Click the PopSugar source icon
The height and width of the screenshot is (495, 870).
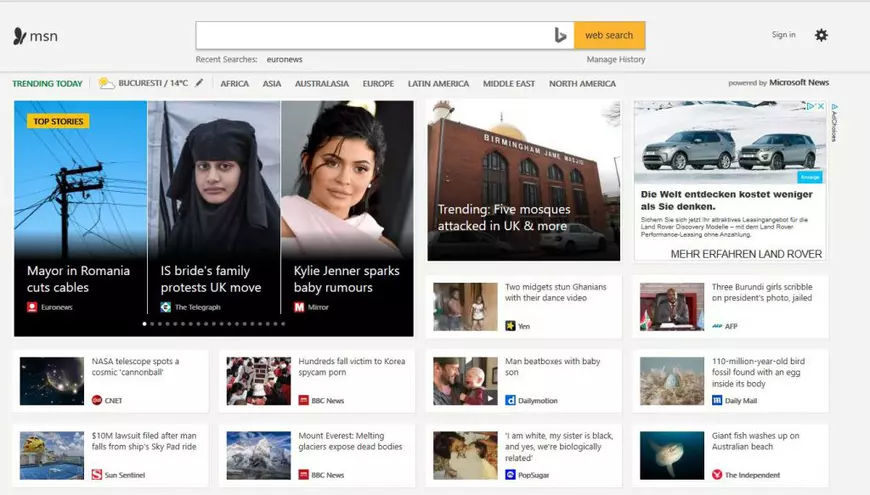pos(510,474)
